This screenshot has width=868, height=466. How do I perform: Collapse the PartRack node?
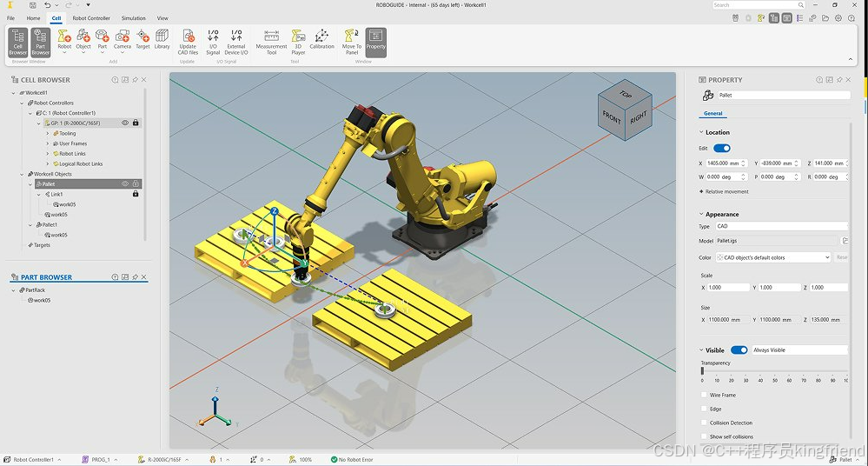13,290
